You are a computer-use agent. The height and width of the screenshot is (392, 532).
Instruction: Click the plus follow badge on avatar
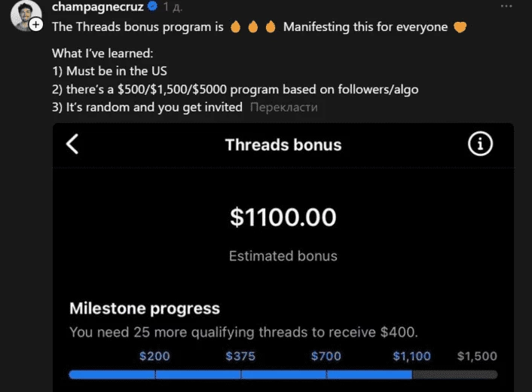[36, 24]
